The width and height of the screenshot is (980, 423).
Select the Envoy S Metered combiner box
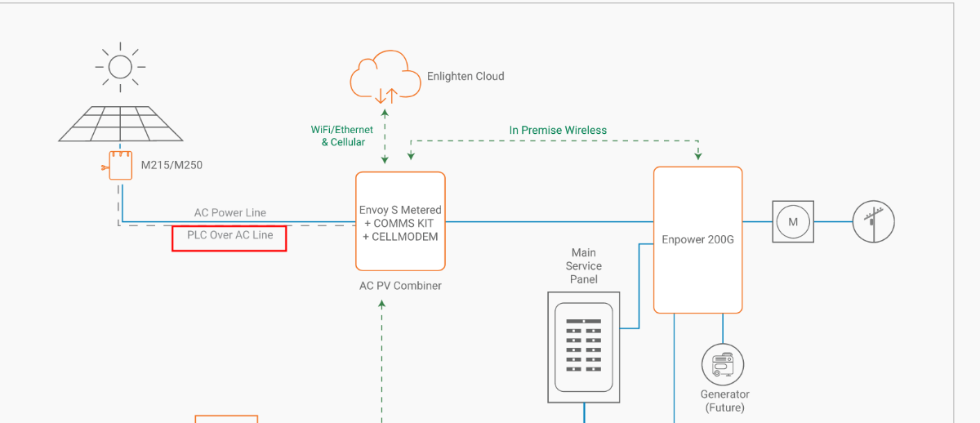(400, 221)
